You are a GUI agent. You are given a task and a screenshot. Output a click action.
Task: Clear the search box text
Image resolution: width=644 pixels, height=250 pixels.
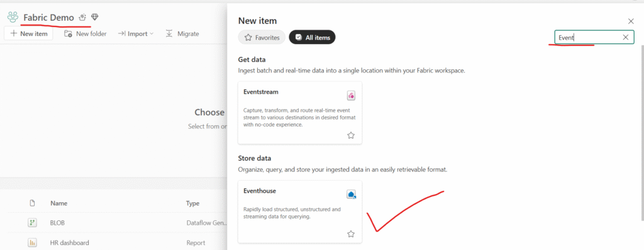point(626,37)
